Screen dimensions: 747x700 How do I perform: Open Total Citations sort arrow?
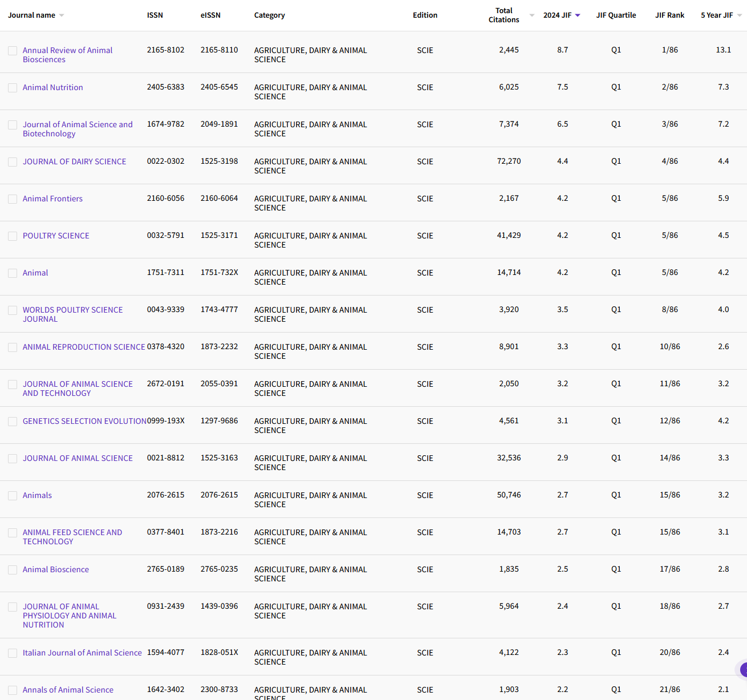[531, 15]
